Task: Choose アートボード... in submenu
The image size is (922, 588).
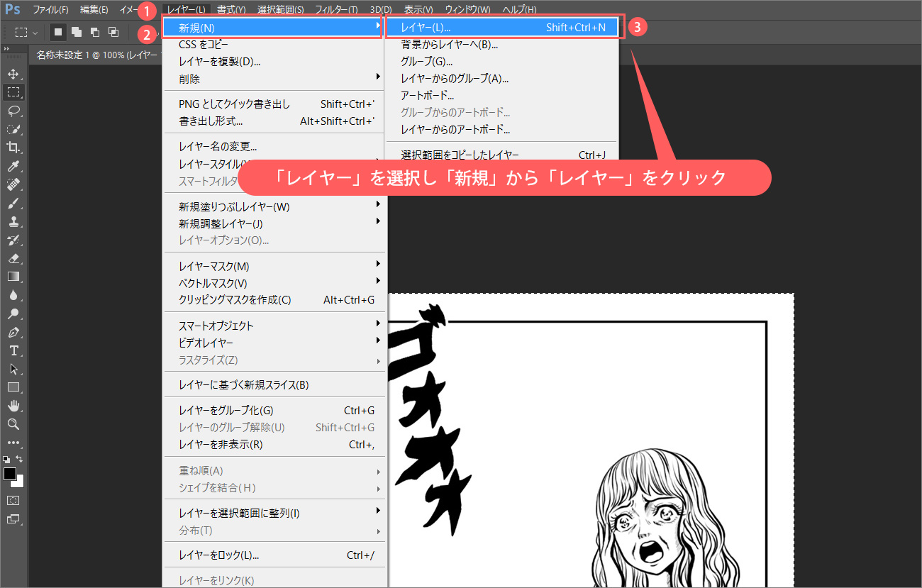Action: point(503,96)
